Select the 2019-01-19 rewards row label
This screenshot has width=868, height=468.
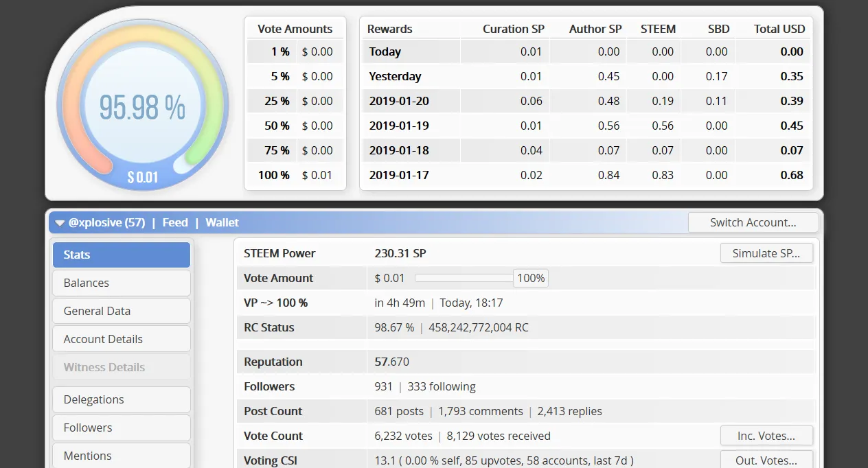(x=399, y=126)
